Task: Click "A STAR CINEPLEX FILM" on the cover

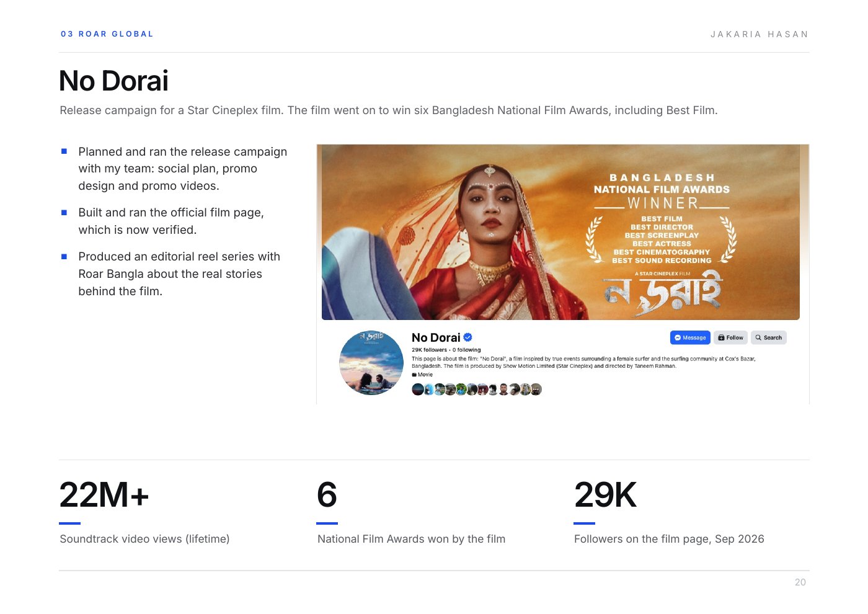Action: point(662,274)
